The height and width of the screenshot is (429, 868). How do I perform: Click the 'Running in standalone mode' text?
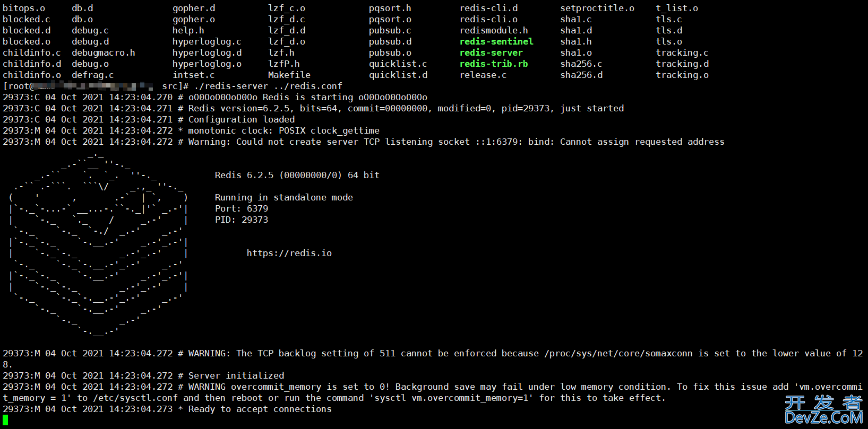(284, 197)
